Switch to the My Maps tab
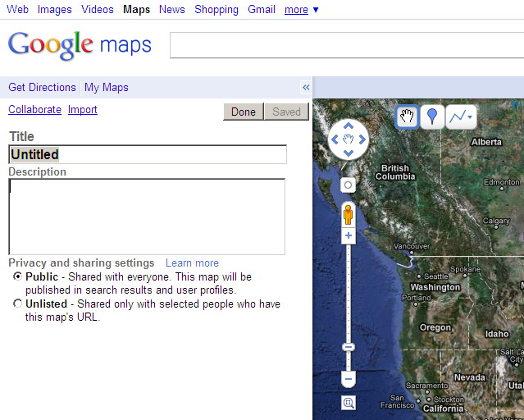Screen dimensions: 524x420 coord(106,88)
